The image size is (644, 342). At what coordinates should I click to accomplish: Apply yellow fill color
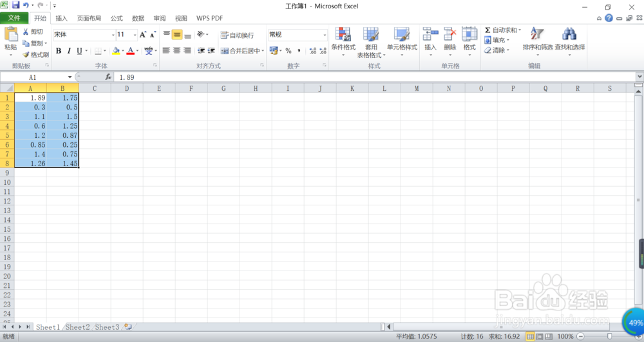116,51
